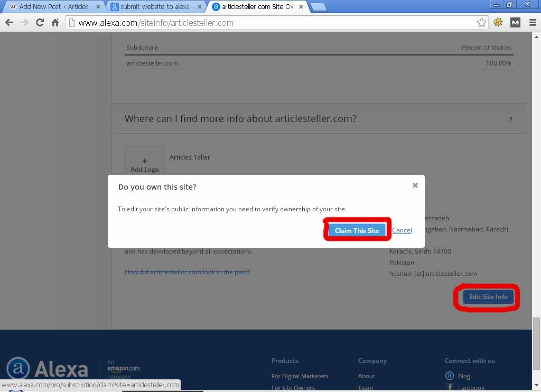The width and height of the screenshot is (541, 392).
Task: Click the Alexa logo in the footer
Action: click(x=47, y=369)
